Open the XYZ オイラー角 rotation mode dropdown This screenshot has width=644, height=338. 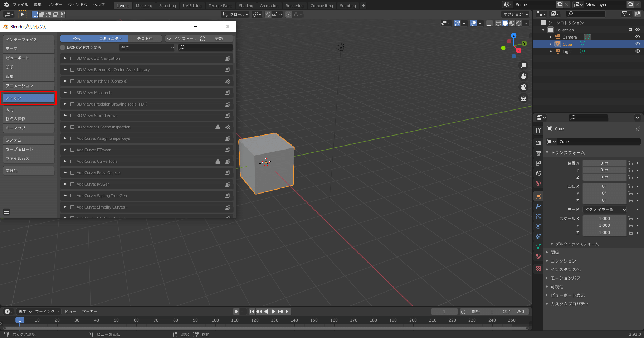605,210
